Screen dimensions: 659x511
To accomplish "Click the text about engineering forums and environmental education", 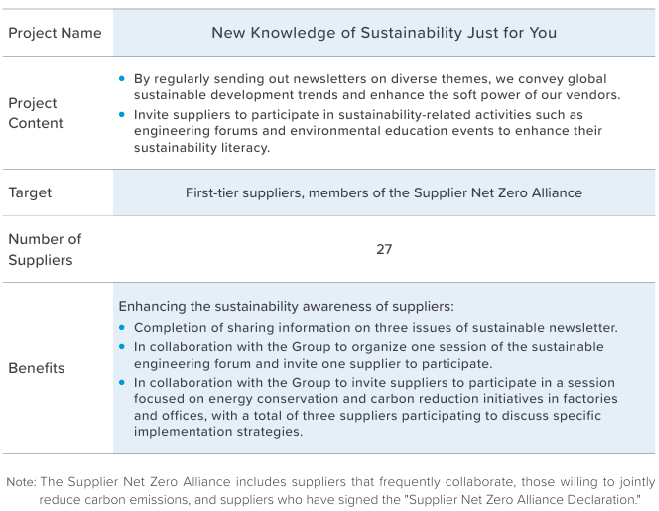I will 368,131.
